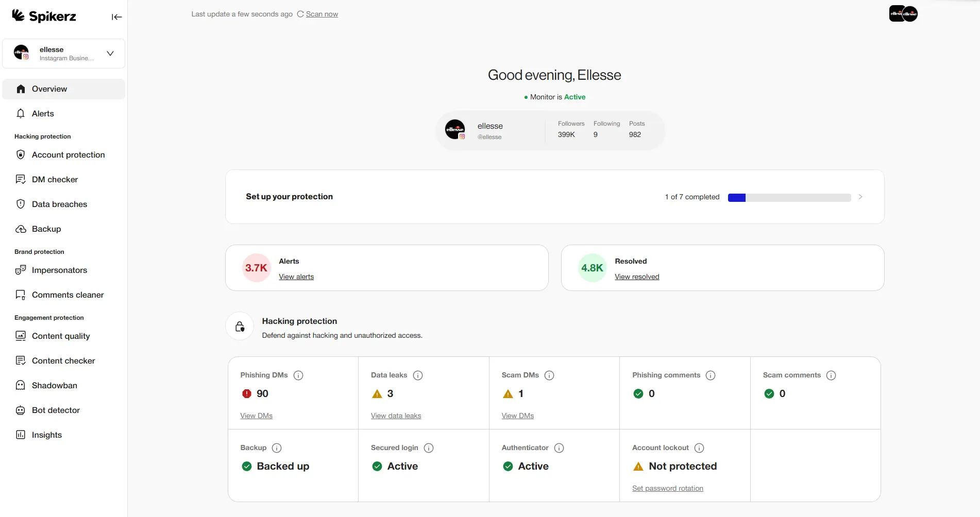The image size is (980, 517).
Task: Click the 'Monitor is Active' status
Action: click(555, 97)
